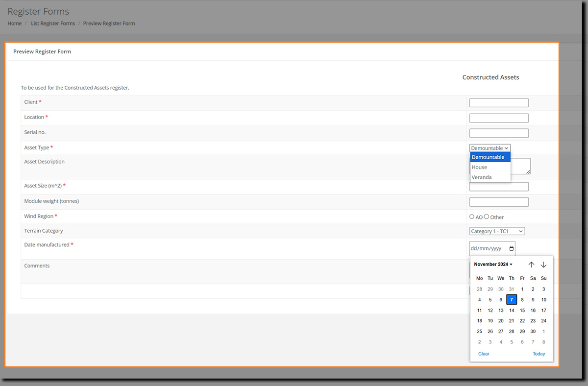Pick 11 in the calendar
The width and height of the screenshot is (588, 386).
coord(480,311)
